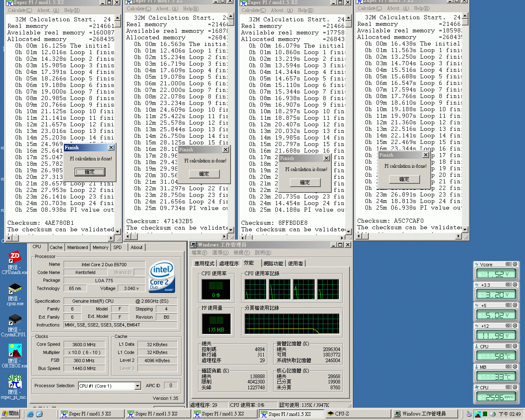
Task: Click the CPU usage 0 % gauge in Task Manager
Action: pyautogui.click(x=216, y=290)
